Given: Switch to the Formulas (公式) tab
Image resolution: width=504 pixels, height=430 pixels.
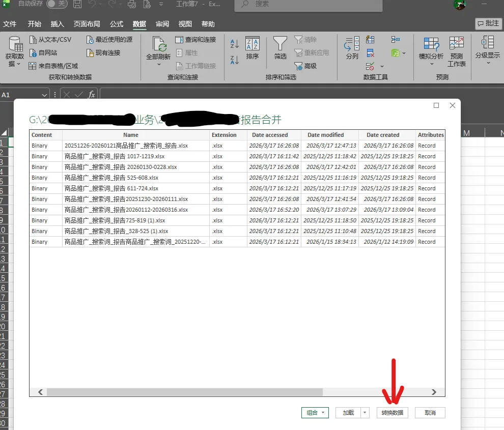Looking at the screenshot, I should click(117, 24).
